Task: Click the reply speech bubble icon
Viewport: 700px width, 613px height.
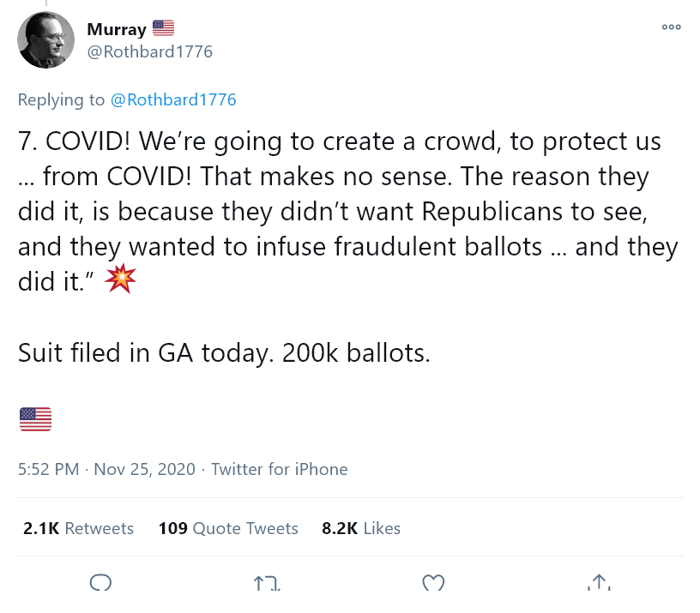Action: click(100, 583)
